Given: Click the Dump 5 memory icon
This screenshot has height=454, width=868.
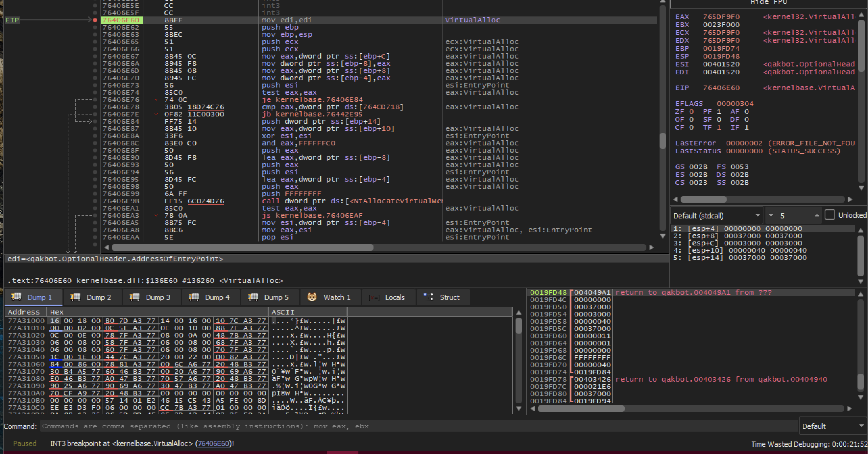Looking at the screenshot, I should 253,297.
